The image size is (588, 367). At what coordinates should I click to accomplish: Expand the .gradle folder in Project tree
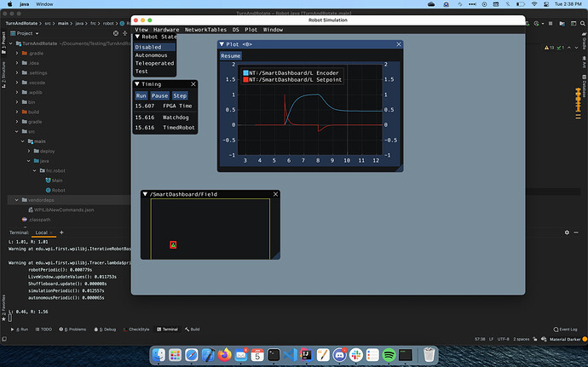(x=17, y=54)
